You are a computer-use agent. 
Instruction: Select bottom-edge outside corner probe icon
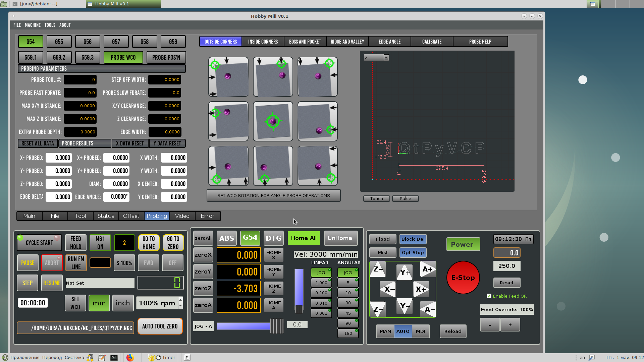click(x=273, y=166)
